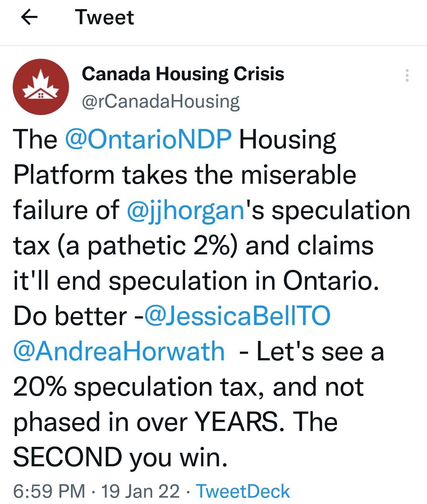This screenshot has height=504, width=427.
Task: Click the 19 Jan 22 date
Action: pyautogui.click(x=140, y=491)
